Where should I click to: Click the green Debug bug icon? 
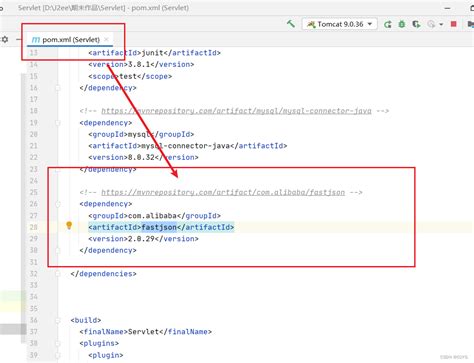click(x=402, y=24)
